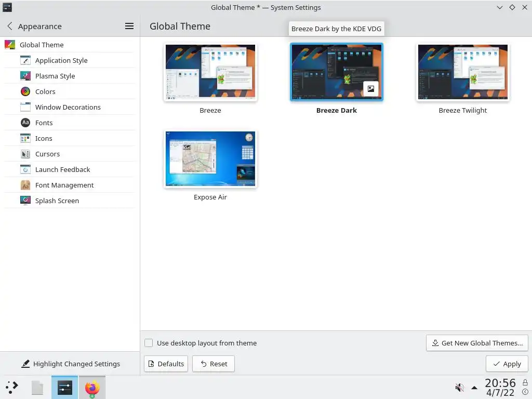532x399 pixels.
Task: Click the Splash Screen icon
Action: click(25, 201)
